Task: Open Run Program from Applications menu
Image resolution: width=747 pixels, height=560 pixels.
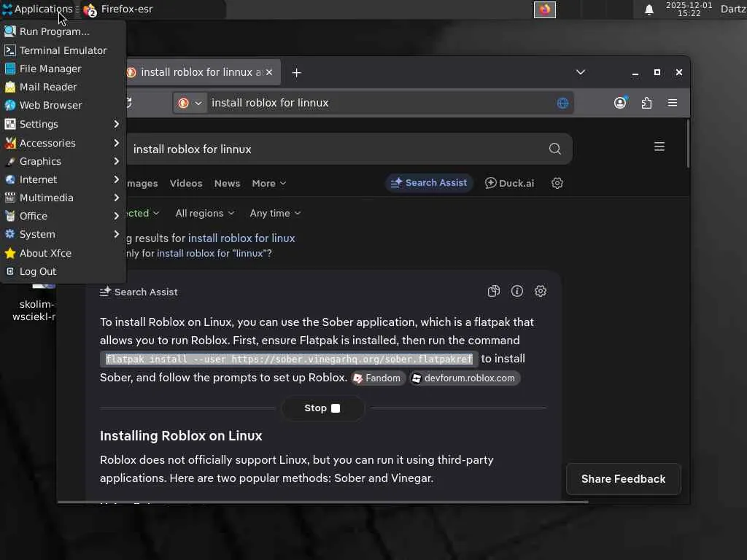Action: 63,31
